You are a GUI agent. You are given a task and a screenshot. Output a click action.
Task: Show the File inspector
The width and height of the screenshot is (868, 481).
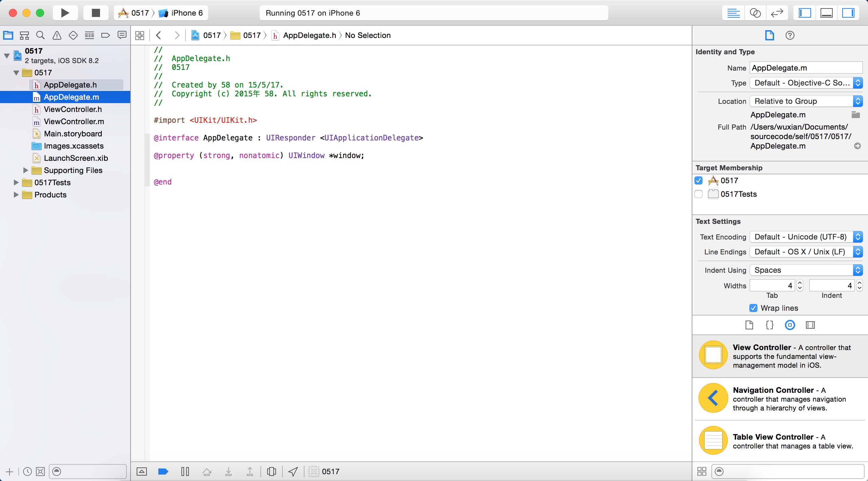[769, 35]
